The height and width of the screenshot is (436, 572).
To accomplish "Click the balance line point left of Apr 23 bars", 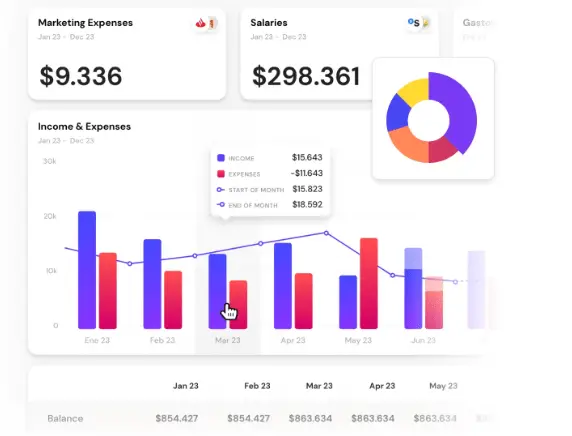I will tap(260, 243).
